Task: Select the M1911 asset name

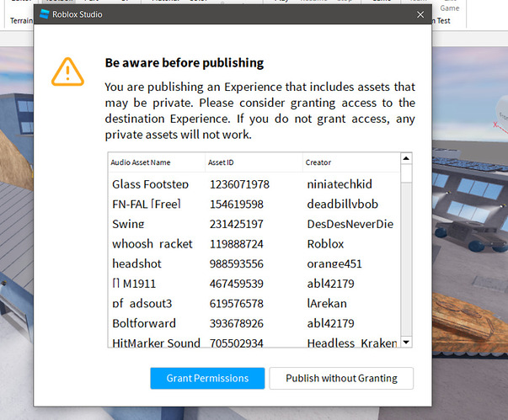Action: pyautogui.click(x=134, y=284)
